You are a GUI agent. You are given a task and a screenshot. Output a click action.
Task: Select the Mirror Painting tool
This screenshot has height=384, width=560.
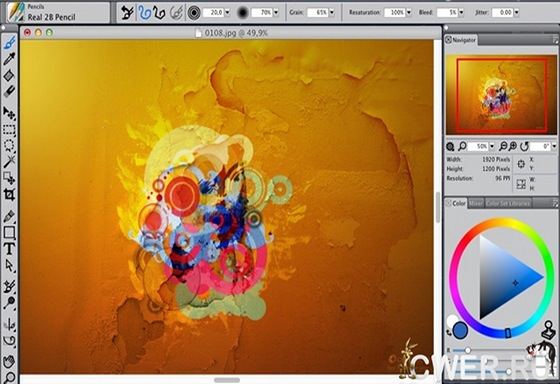click(x=9, y=324)
